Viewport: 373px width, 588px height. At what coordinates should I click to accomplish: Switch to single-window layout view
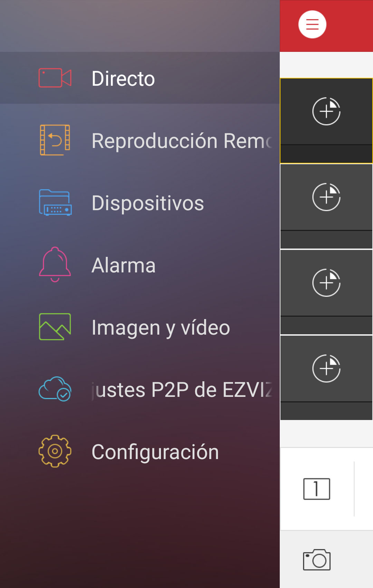click(317, 489)
